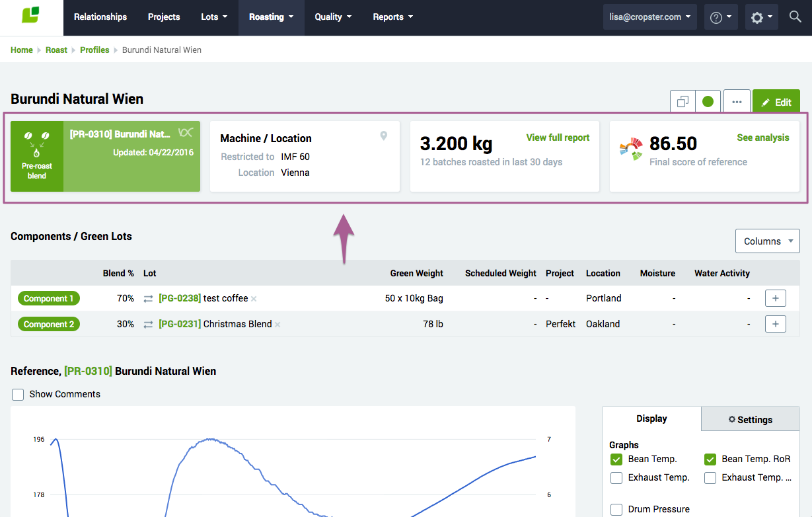This screenshot has height=517, width=812.
Task: Click swap arrows icon for PG-0238 lot
Action: (x=149, y=299)
